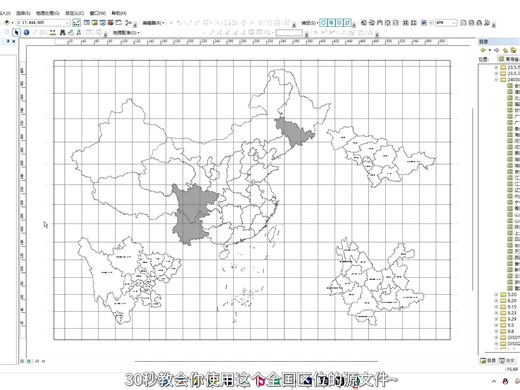Click Zoom to 100% icon
This screenshot has height=390, width=520.
[395, 23]
